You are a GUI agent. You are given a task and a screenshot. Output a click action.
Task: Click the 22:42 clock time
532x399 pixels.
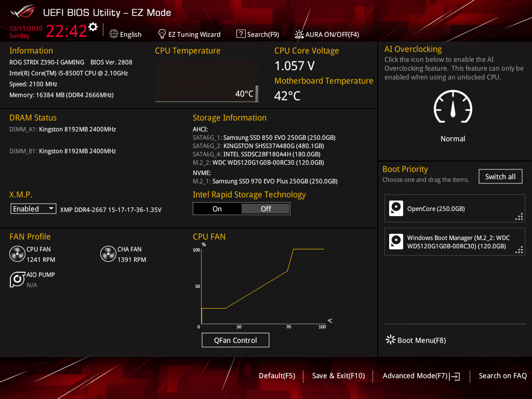[x=66, y=31]
